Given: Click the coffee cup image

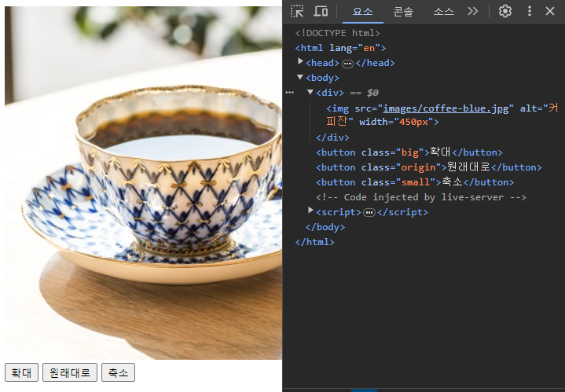Looking at the screenshot, I should pyautogui.click(x=144, y=183).
